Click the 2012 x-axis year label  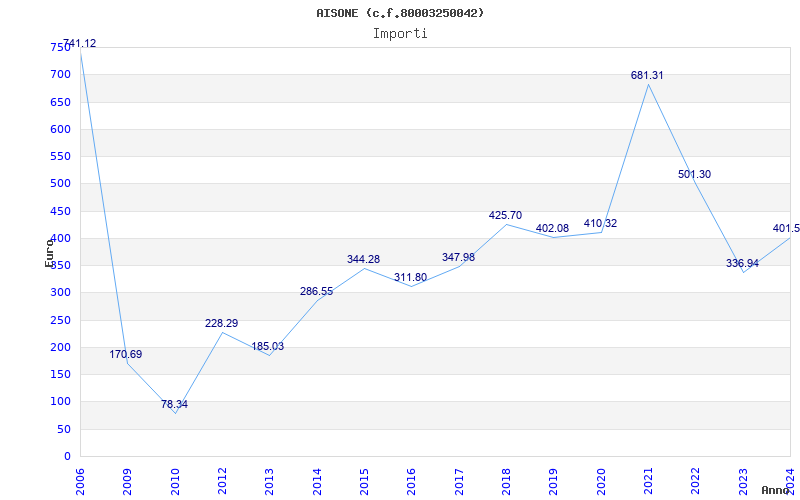(x=222, y=481)
